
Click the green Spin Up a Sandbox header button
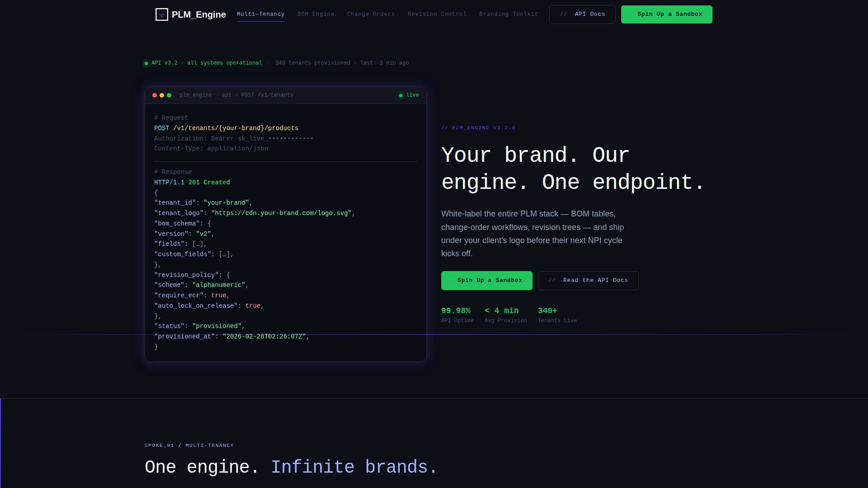click(x=666, y=14)
